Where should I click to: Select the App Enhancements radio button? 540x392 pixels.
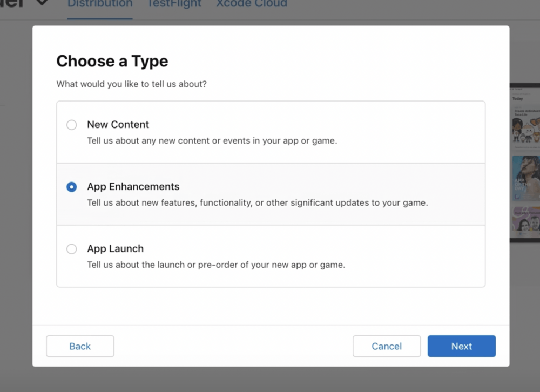point(71,187)
